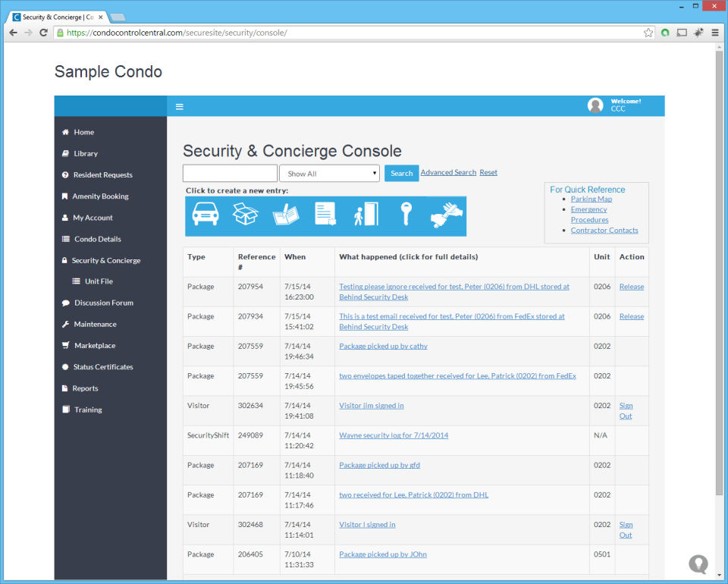Viewport: 728px width, 584px height.
Task: Create a new parking entry with car icon
Action: 206,214
